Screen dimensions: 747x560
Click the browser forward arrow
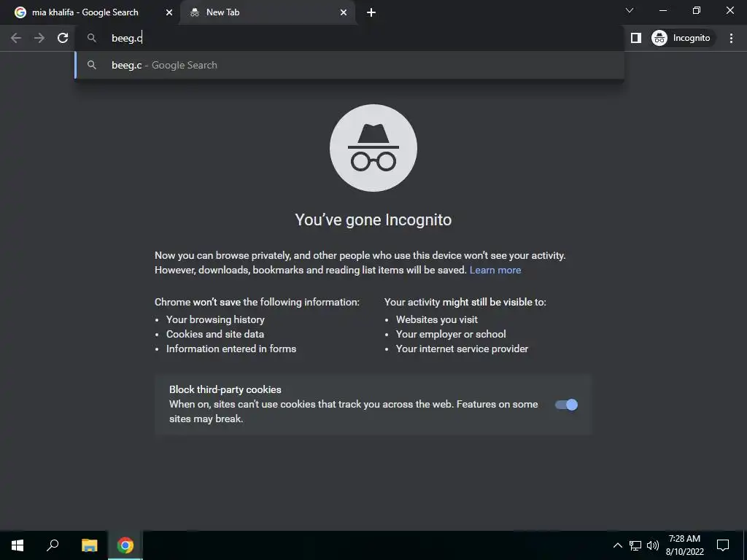(x=39, y=38)
